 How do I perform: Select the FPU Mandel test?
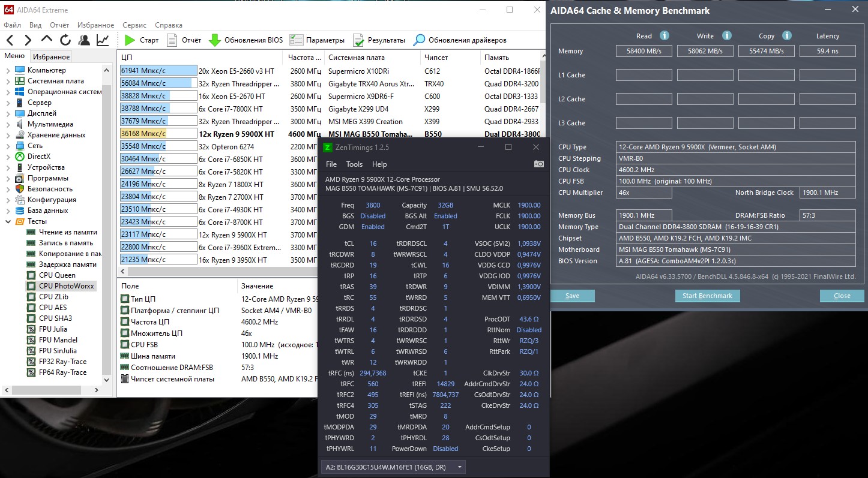pyautogui.click(x=58, y=340)
